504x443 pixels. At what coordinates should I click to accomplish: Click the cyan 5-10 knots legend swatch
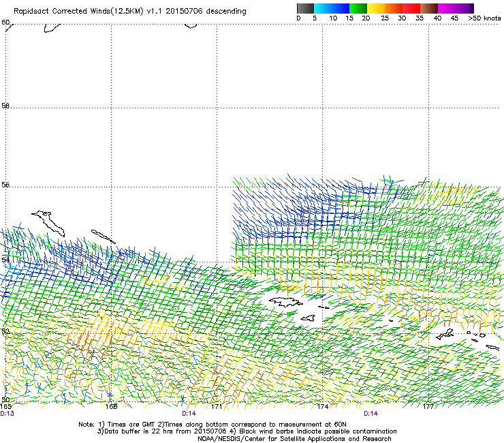(x=323, y=8)
